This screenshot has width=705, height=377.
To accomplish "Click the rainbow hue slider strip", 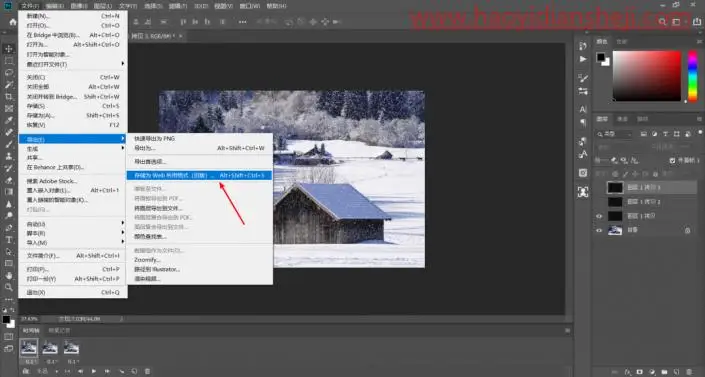I will tap(693, 76).
